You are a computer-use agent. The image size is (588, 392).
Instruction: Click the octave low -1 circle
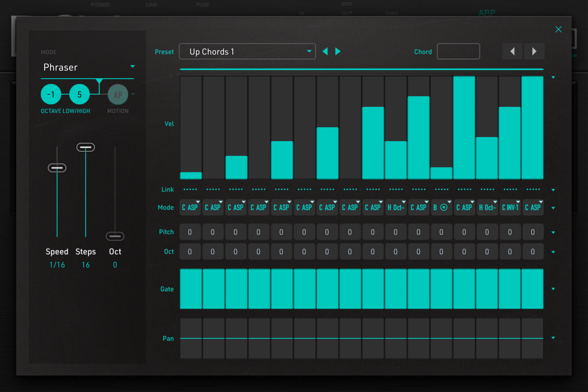tap(51, 95)
